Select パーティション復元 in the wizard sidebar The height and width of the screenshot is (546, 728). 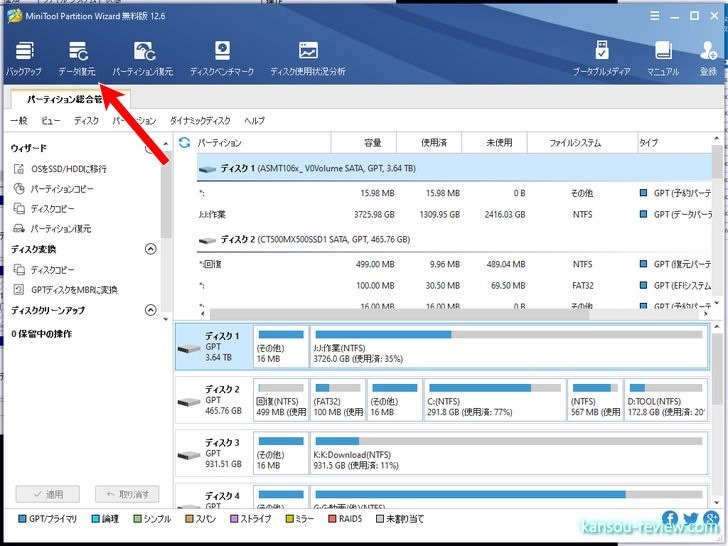52,228
